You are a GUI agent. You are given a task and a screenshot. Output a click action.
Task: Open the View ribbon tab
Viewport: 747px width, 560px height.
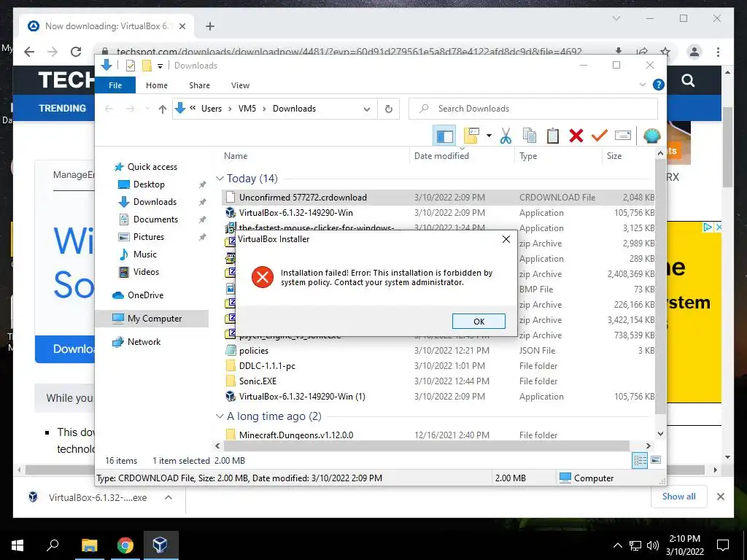point(240,85)
